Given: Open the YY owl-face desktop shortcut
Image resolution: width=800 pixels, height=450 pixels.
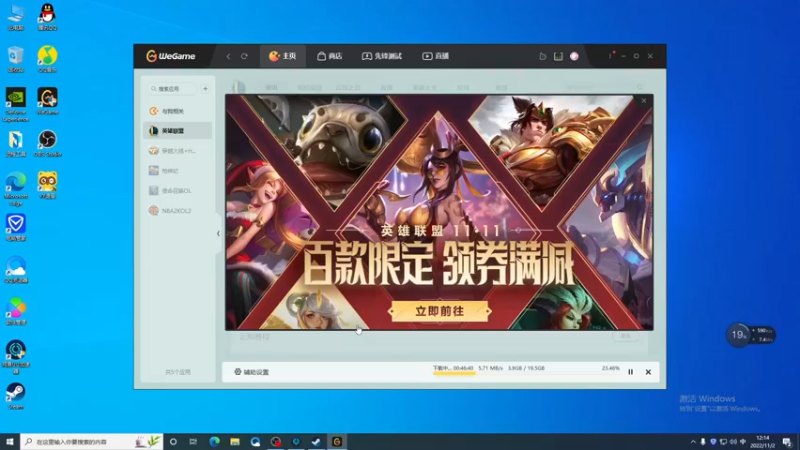Looking at the screenshot, I should coord(47,185).
